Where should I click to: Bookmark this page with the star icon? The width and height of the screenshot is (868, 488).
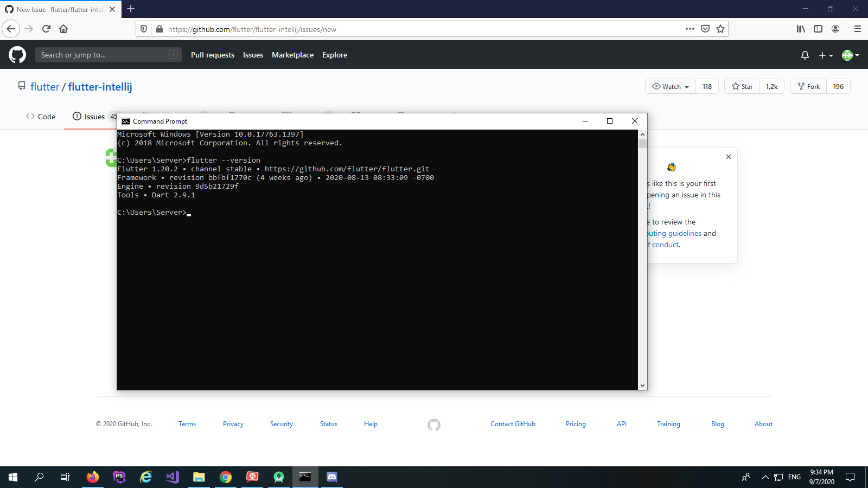(720, 29)
